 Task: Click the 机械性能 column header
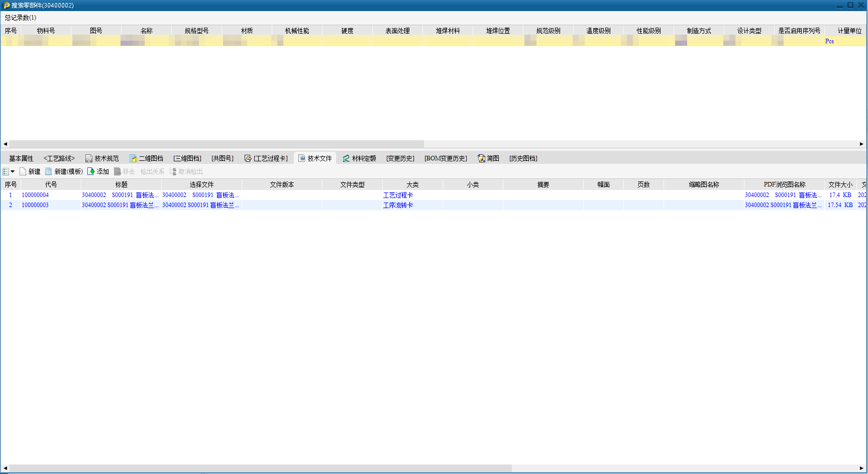coord(297,31)
